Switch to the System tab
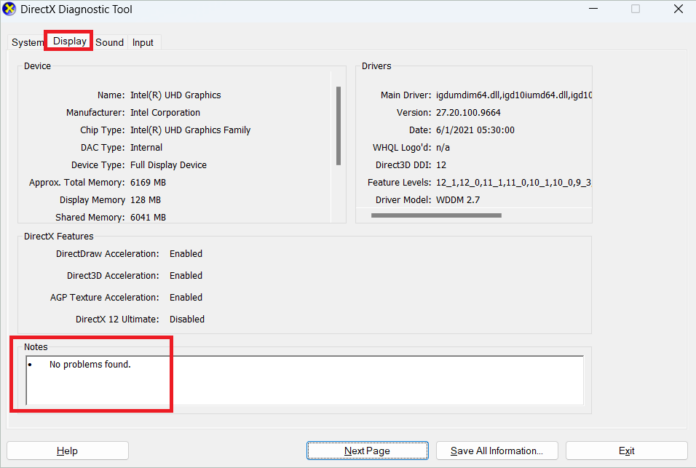The image size is (696, 468). coord(27,43)
